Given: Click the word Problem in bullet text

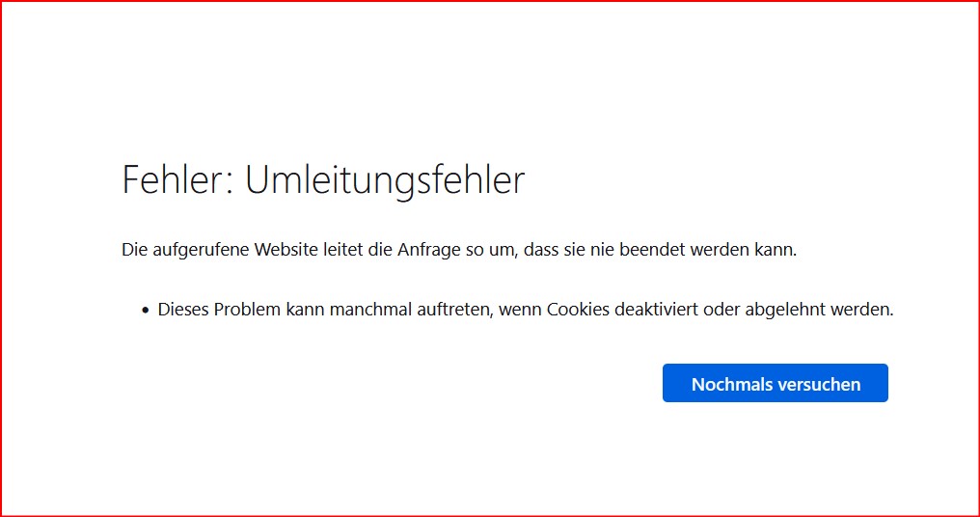Looking at the screenshot, I should (246, 310).
